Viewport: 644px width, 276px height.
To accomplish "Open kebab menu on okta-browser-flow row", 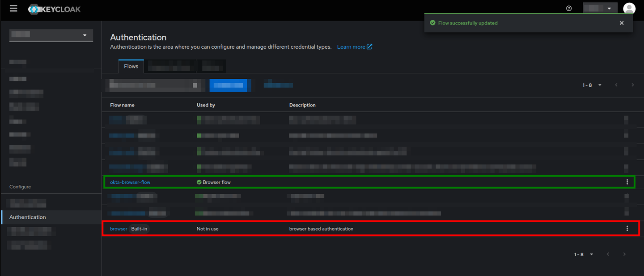I will [627, 182].
